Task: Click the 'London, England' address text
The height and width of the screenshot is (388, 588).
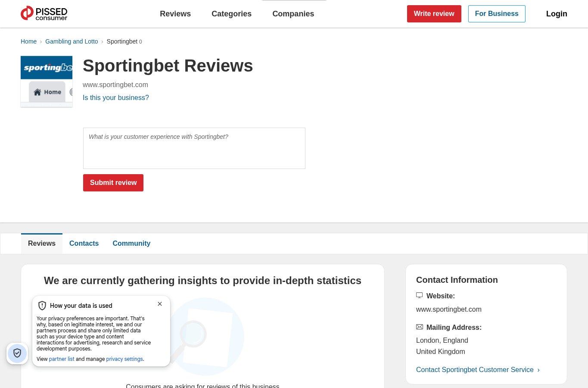Action: (x=442, y=341)
